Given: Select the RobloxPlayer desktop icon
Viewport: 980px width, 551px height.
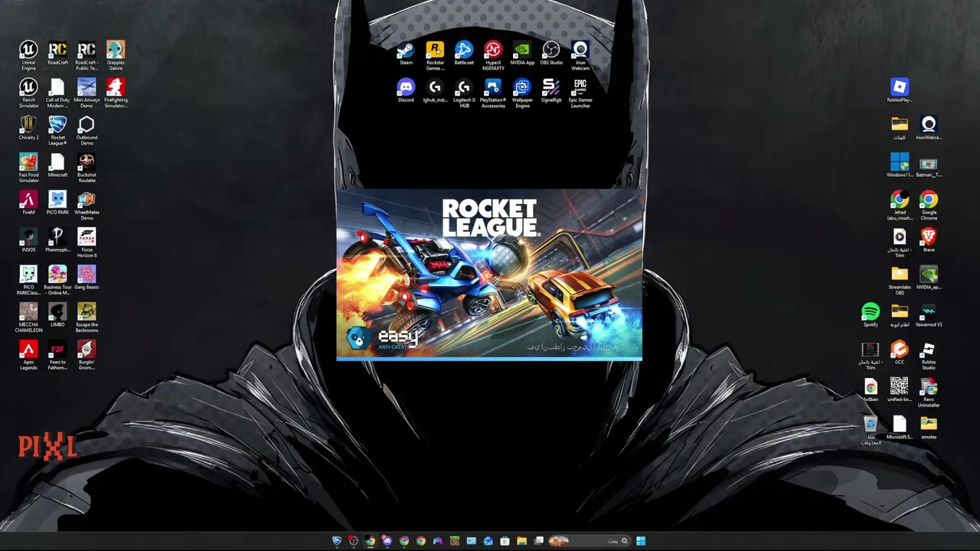Looking at the screenshot, I should (900, 90).
